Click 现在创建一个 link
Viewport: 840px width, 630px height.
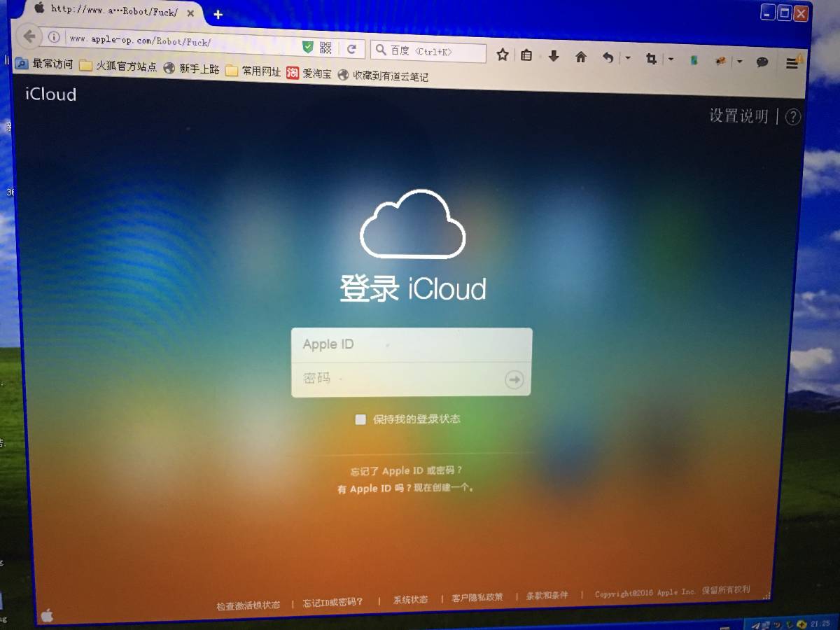444,488
